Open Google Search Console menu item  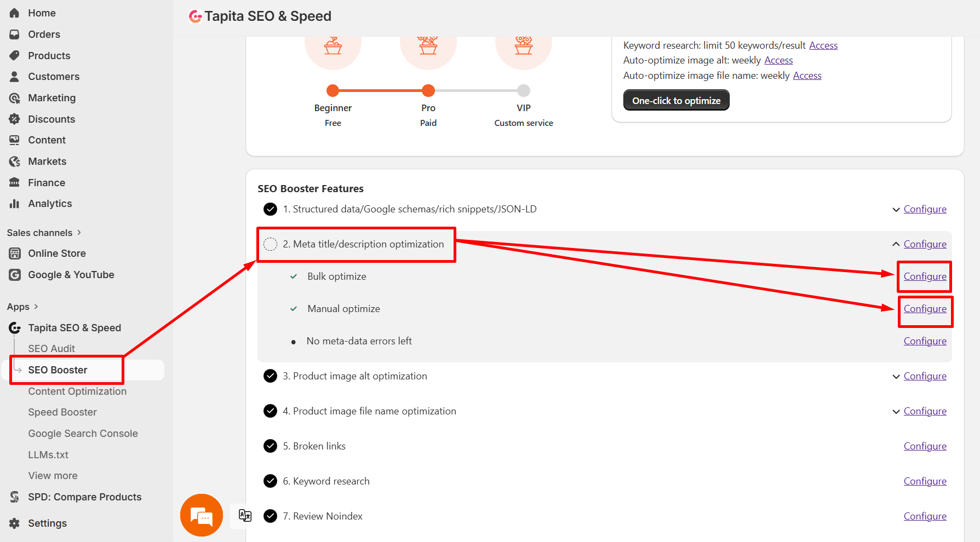coord(83,434)
